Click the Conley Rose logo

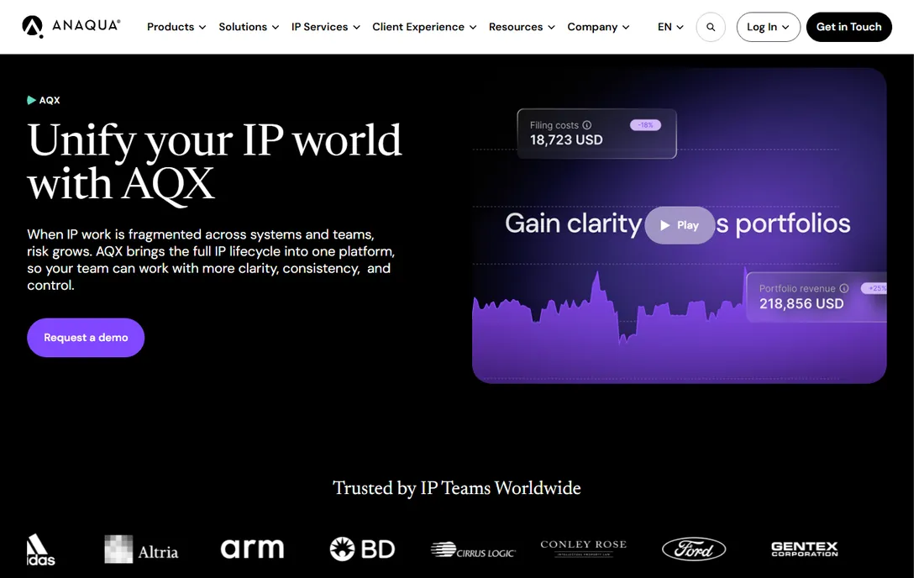tap(584, 548)
